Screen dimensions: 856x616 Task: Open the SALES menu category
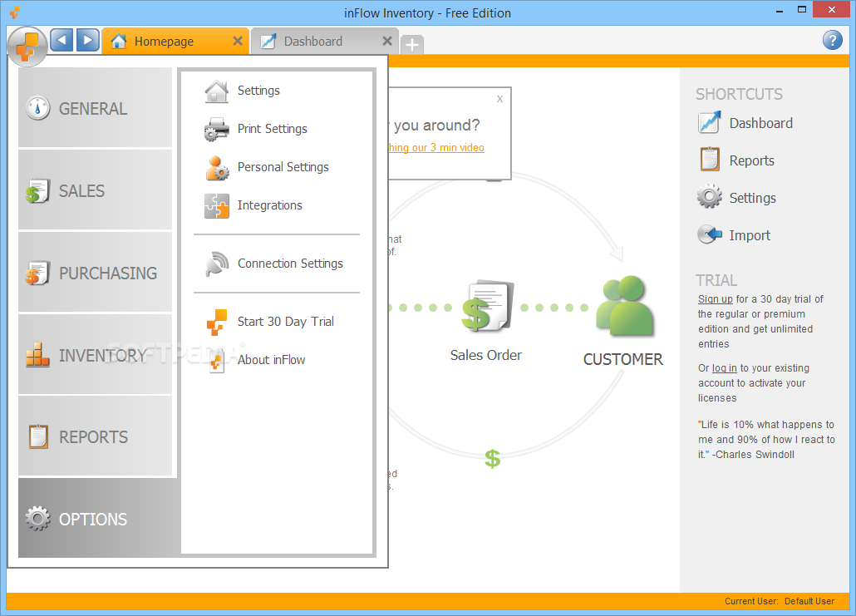coord(95,190)
